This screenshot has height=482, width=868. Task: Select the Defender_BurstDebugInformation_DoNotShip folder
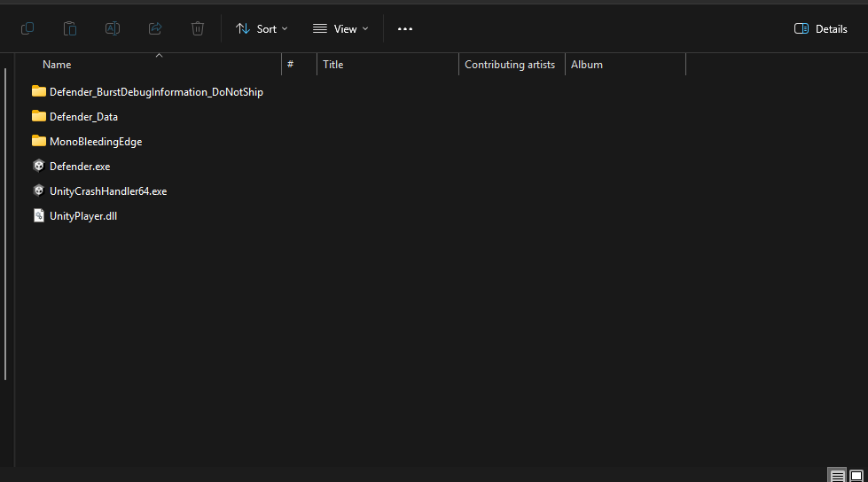pyautogui.click(x=156, y=91)
